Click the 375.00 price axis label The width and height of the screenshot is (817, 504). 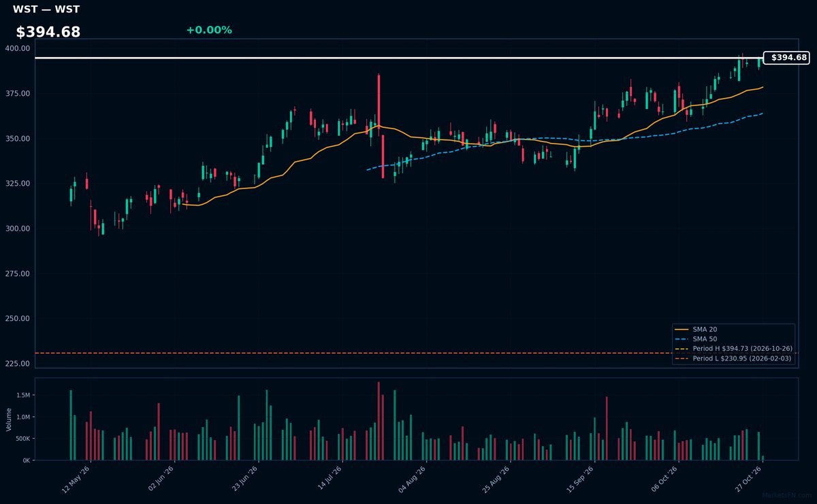(17, 93)
